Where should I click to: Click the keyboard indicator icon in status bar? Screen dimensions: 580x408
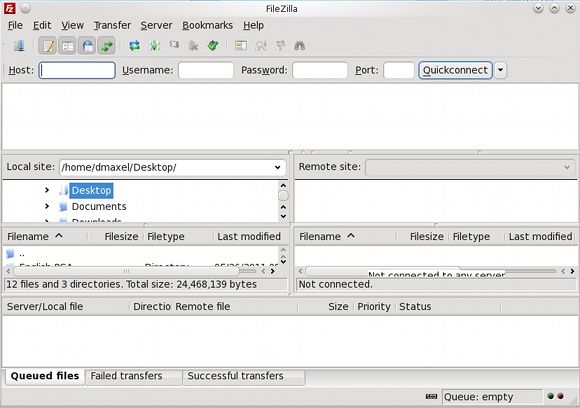[431, 397]
